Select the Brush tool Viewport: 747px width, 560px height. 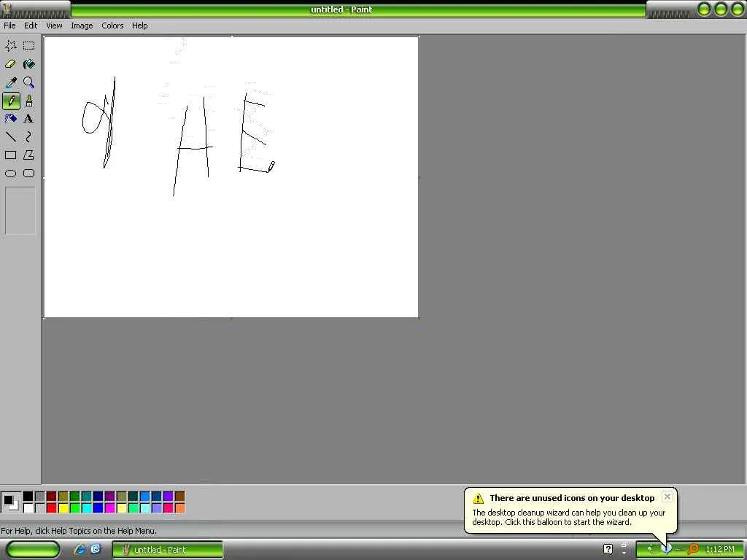click(x=28, y=101)
